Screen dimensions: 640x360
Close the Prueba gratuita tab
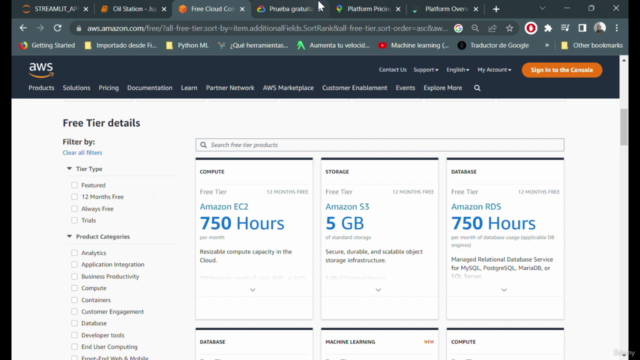320,9
